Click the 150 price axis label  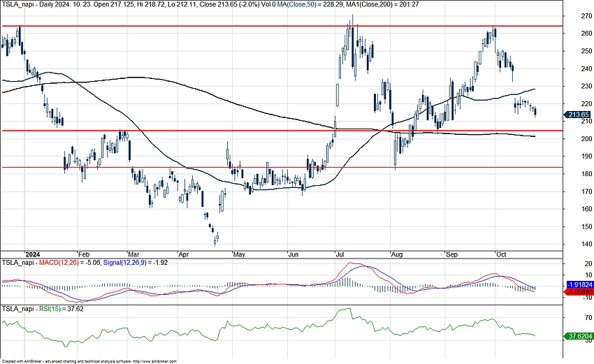coord(587,226)
